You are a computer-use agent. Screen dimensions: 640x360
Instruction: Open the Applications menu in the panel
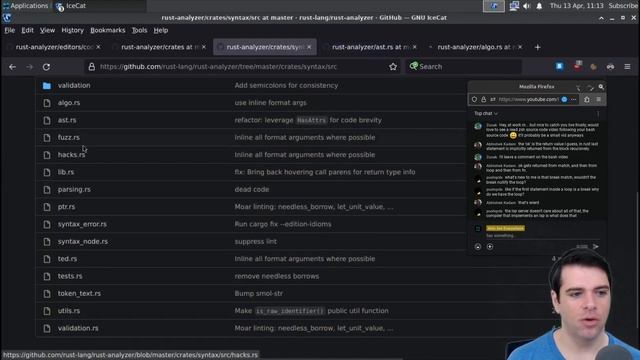pyautogui.click(x=25, y=6)
